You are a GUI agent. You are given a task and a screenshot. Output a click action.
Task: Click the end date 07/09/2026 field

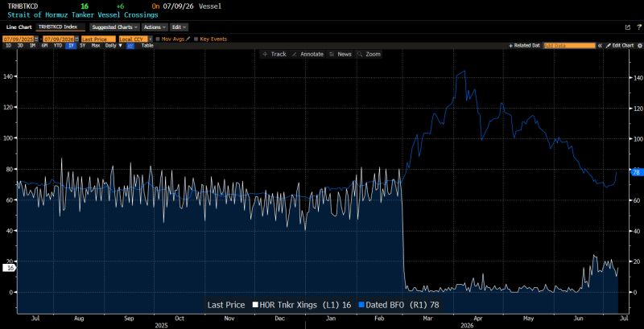[x=59, y=39]
